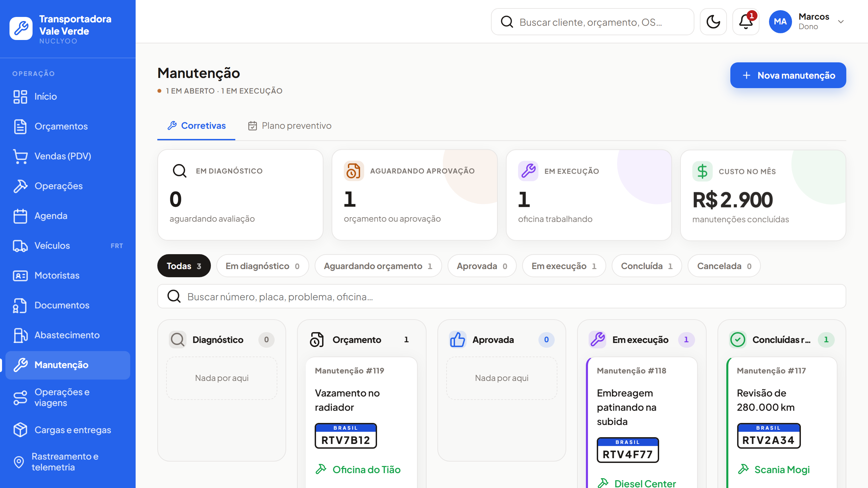Click the Custo no mês dollar icon
Viewport: 868px width, 488px height.
tap(702, 171)
